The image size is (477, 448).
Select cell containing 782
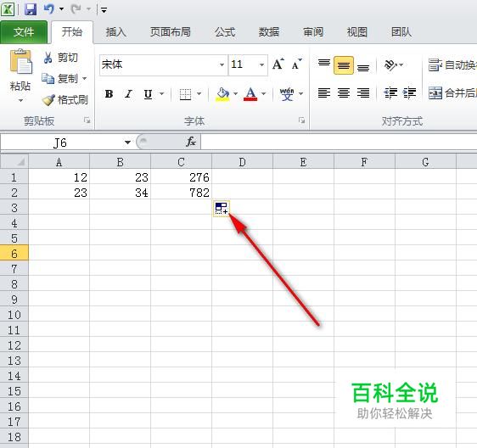[182, 193]
